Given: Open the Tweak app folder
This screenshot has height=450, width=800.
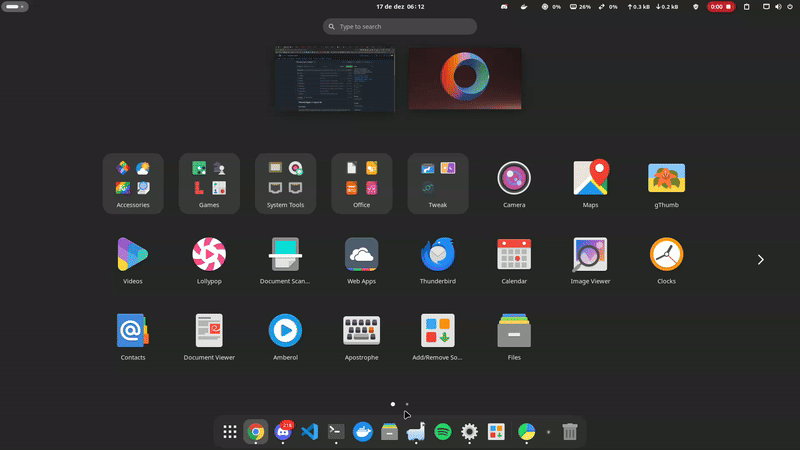Looking at the screenshot, I should point(438,184).
